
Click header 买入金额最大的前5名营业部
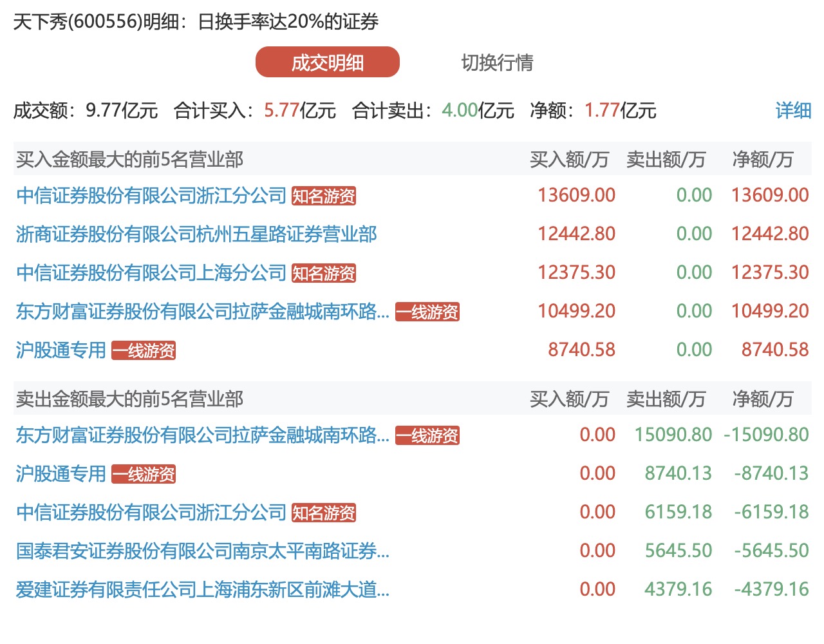coord(129,159)
